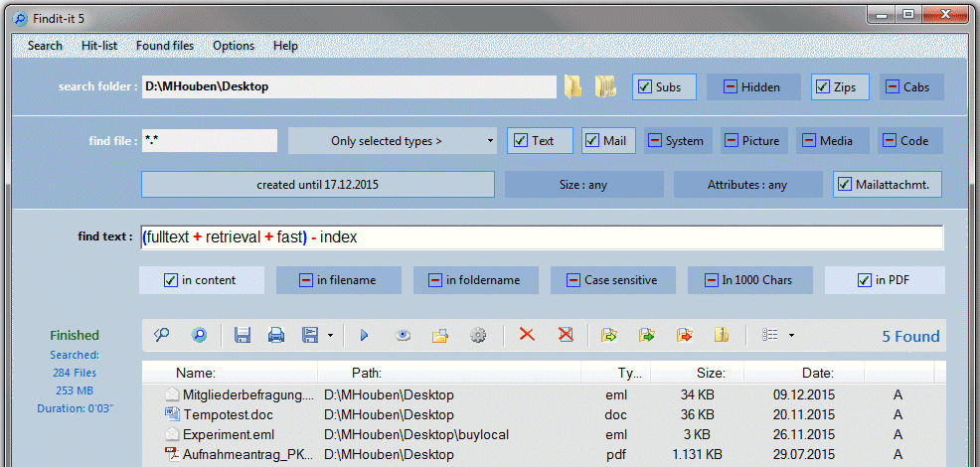Viewport: 980px width, 467px height.
Task: Enable the Code file type
Action: tap(910, 141)
